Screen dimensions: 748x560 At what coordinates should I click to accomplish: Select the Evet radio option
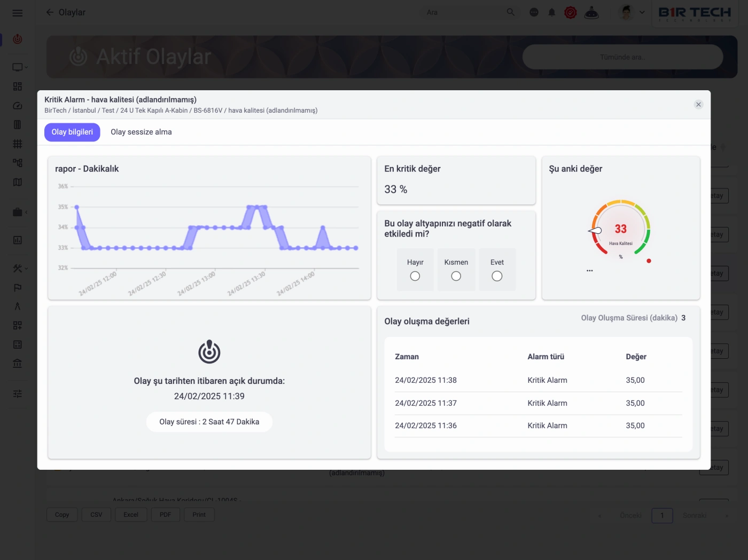pos(497,276)
